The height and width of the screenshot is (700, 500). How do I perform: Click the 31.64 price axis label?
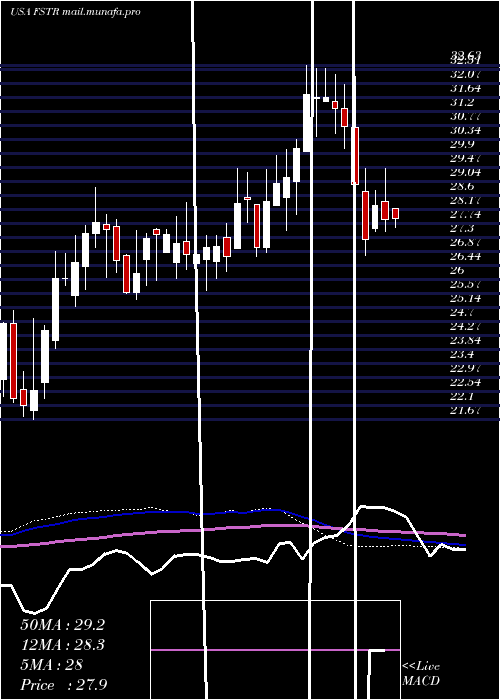pyautogui.click(x=465, y=88)
